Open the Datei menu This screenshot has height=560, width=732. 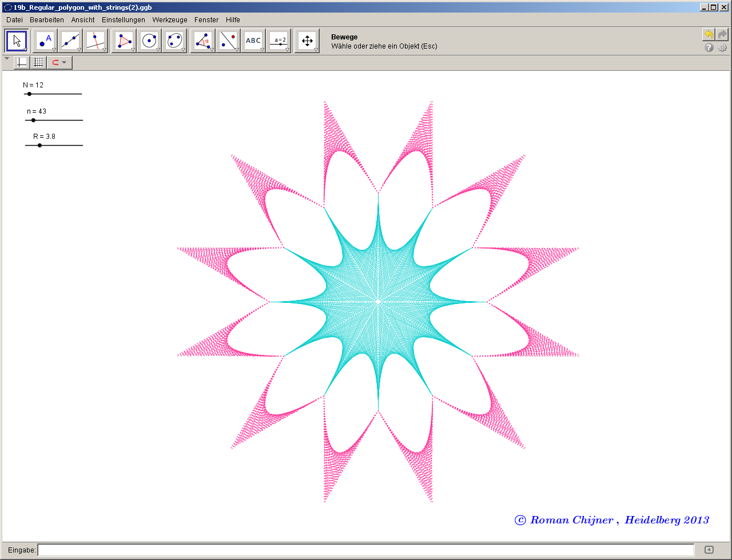coord(14,19)
